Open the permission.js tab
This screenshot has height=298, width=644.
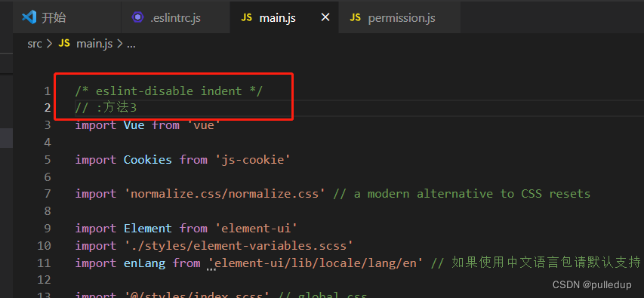pos(399,17)
